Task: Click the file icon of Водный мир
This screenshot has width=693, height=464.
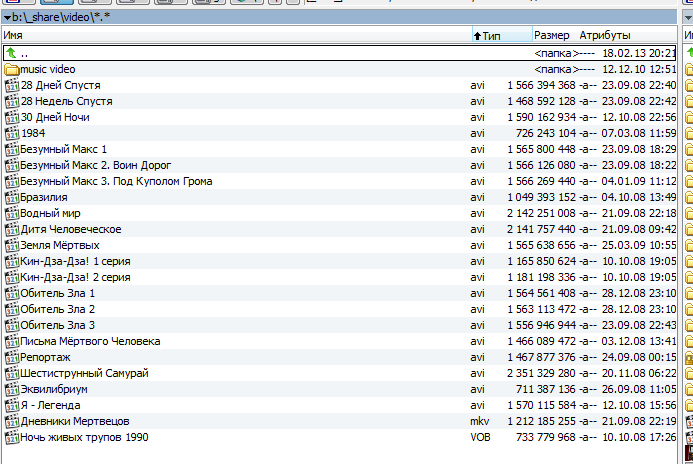Action: [x=12, y=213]
